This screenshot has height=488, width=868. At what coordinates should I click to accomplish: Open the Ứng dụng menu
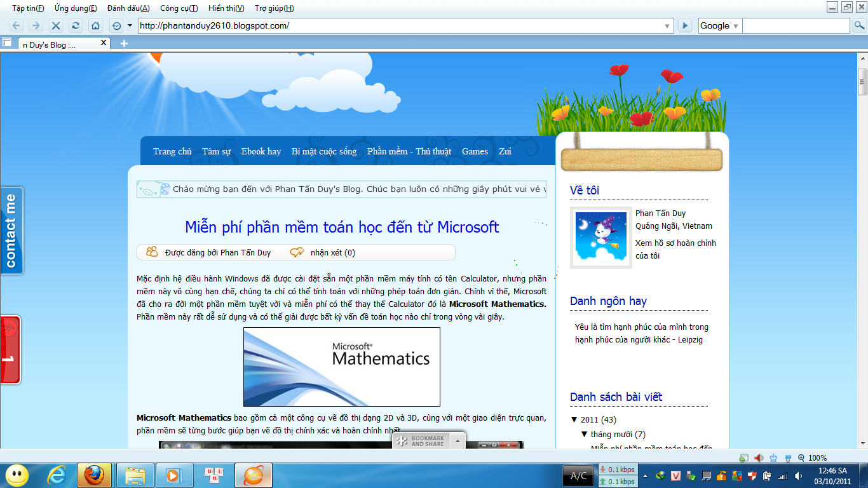coord(76,8)
